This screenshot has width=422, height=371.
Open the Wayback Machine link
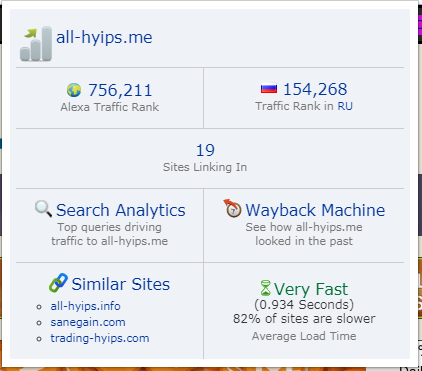[x=315, y=210]
